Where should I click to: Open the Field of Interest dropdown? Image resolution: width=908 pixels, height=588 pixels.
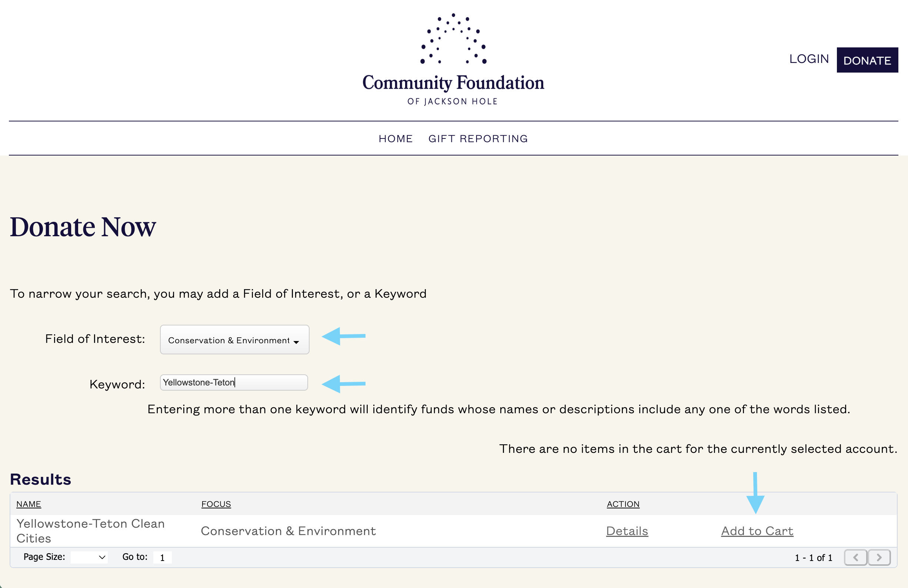point(235,340)
